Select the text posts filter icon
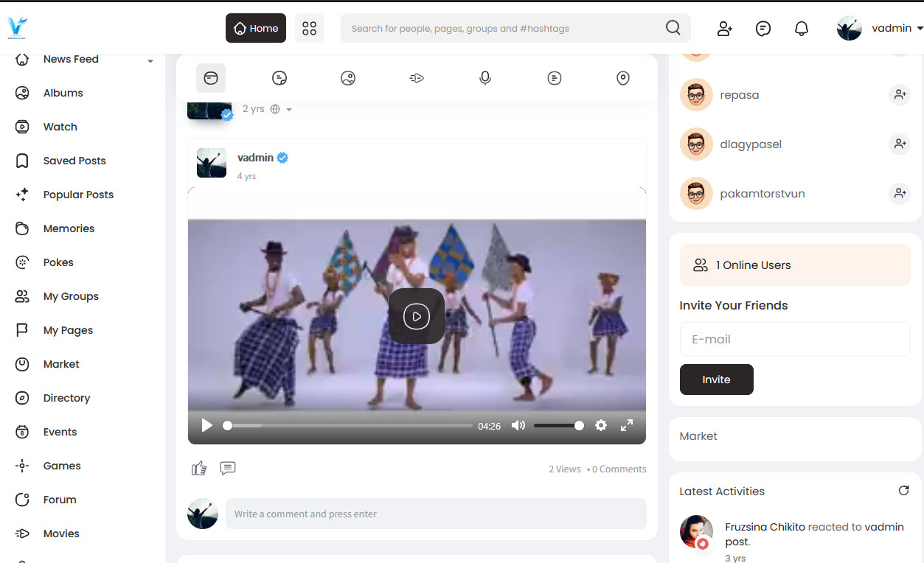 [279, 78]
